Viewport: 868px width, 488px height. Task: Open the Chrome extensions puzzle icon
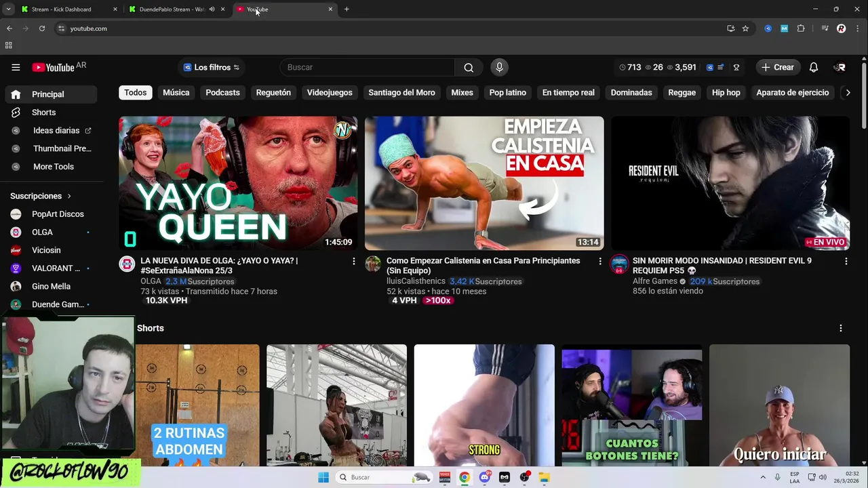(x=801, y=28)
